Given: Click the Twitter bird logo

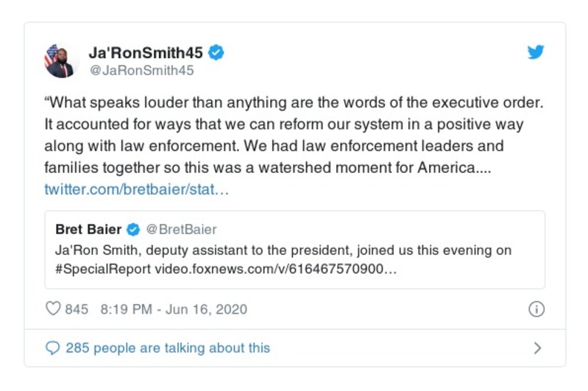Looking at the screenshot, I should click(x=536, y=52).
